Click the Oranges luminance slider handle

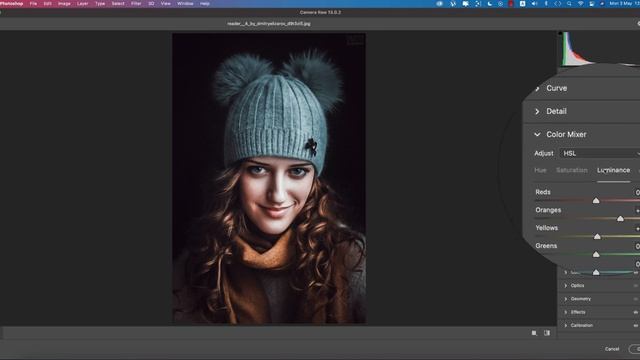[x=620, y=218]
